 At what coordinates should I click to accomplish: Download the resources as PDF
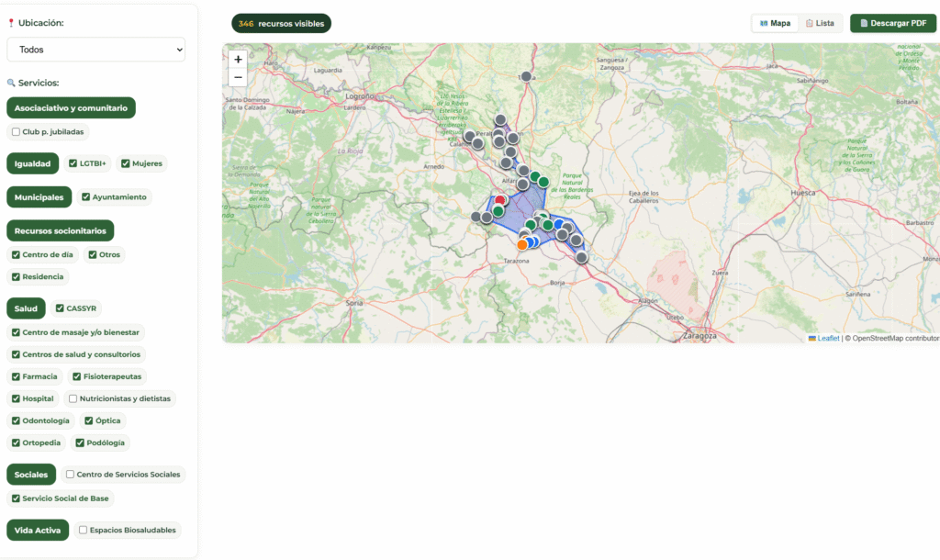(893, 23)
